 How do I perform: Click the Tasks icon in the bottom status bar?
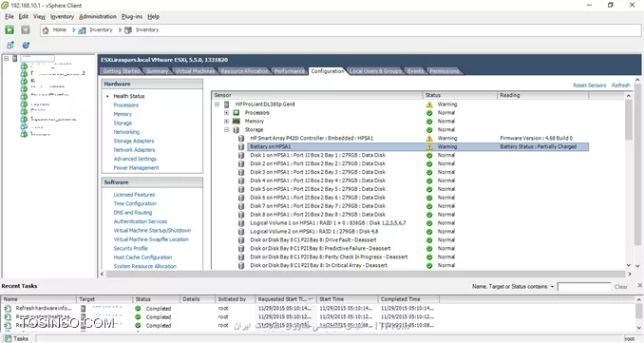click(9, 339)
